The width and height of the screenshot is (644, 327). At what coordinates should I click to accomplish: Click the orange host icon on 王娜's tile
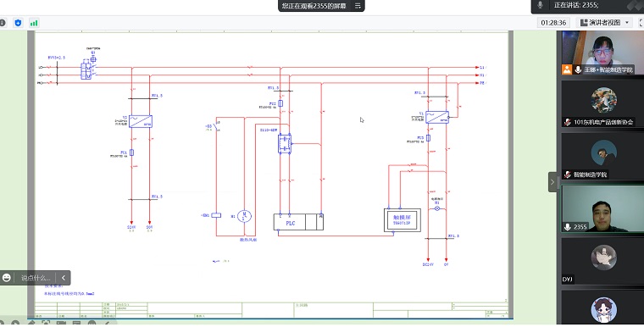pyautogui.click(x=567, y=69)
